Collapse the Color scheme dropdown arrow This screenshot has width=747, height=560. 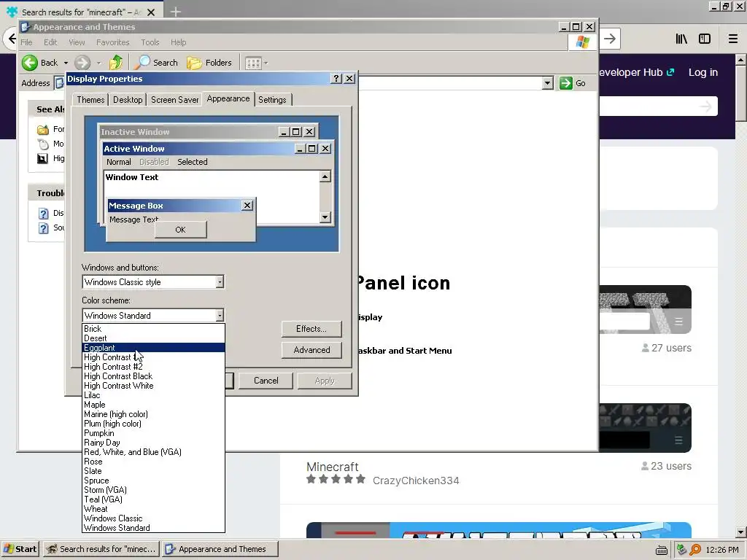220,315
